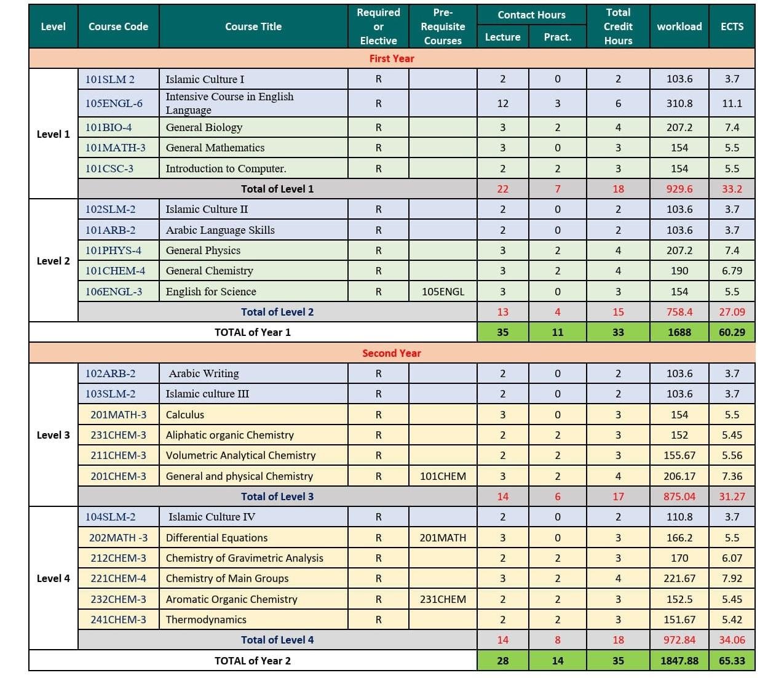Image resolution: width=784 pixels, height=678 pixels.
Task: Click the Second Year section banner
Action: (x=392, y=353)
